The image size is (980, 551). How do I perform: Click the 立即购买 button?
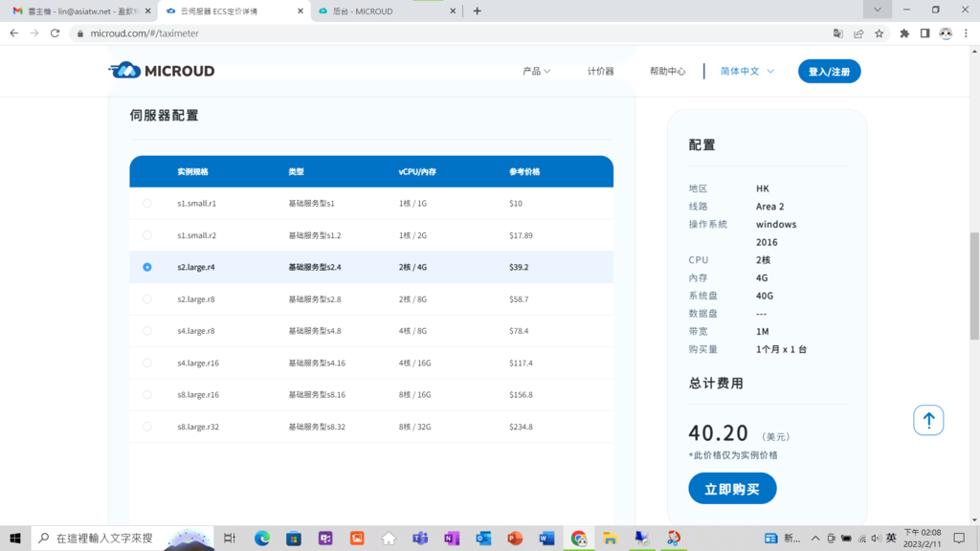[x=732, y=489]
